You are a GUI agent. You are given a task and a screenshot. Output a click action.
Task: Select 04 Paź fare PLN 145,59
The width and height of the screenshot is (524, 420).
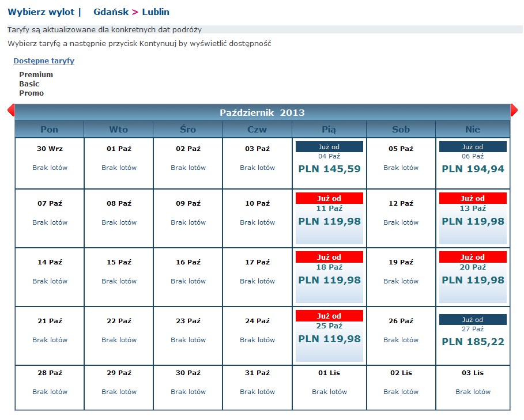329,163
